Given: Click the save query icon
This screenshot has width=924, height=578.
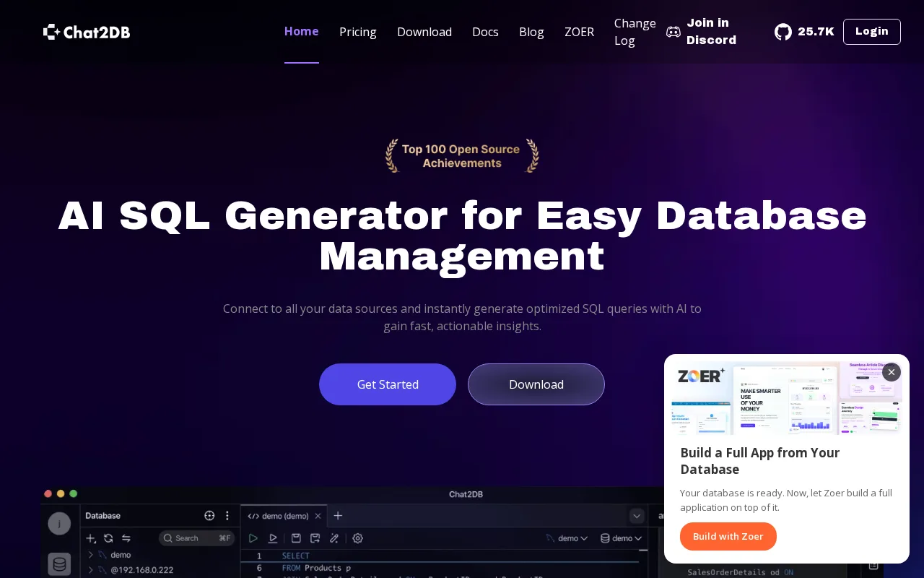Looking at the screenshot, I should point(296,538).
